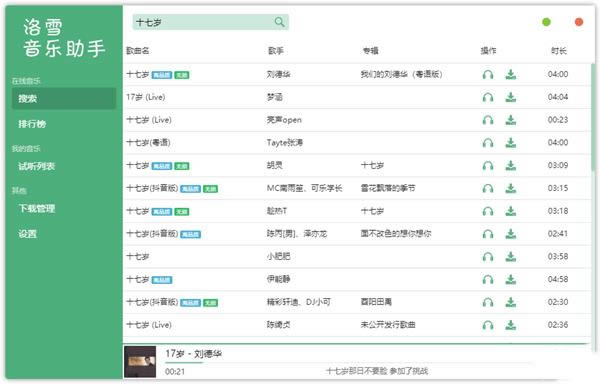Download Tayte张涛 十七岁(粤语)
The image size is (600, 384).
point(510,143)
